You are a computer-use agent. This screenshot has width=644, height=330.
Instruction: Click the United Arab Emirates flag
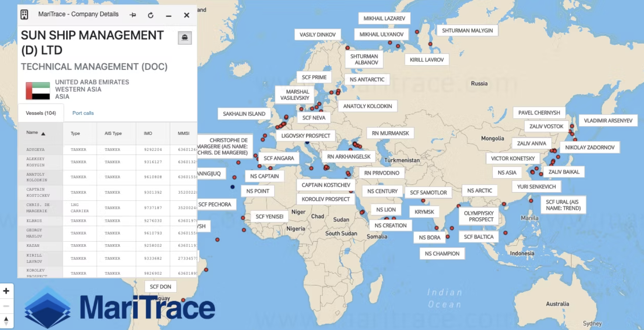coord(38,91)
